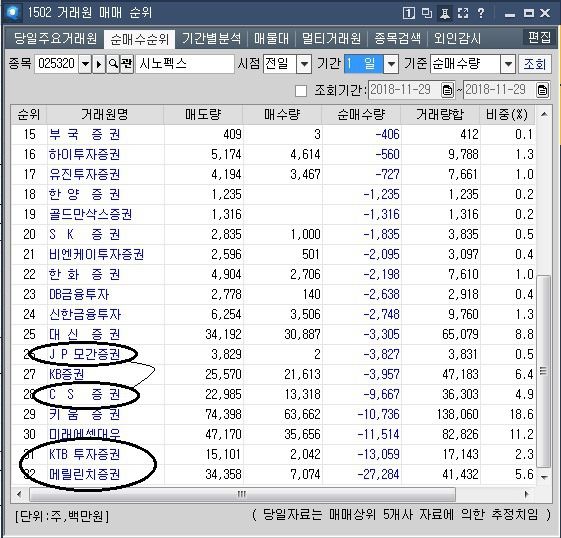This screenshot has height=538, width=561.
Task: Click the 편집 button
Action: tap(539, 37)
